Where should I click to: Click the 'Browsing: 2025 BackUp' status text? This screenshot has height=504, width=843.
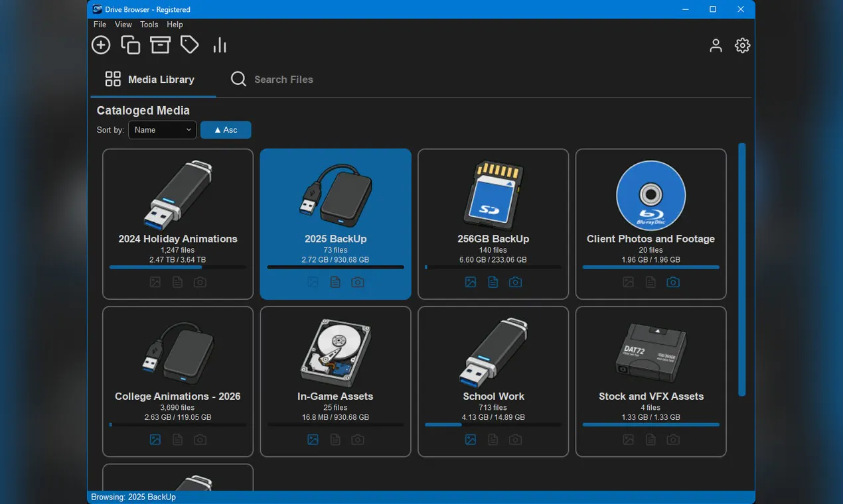tap(133, 497)
